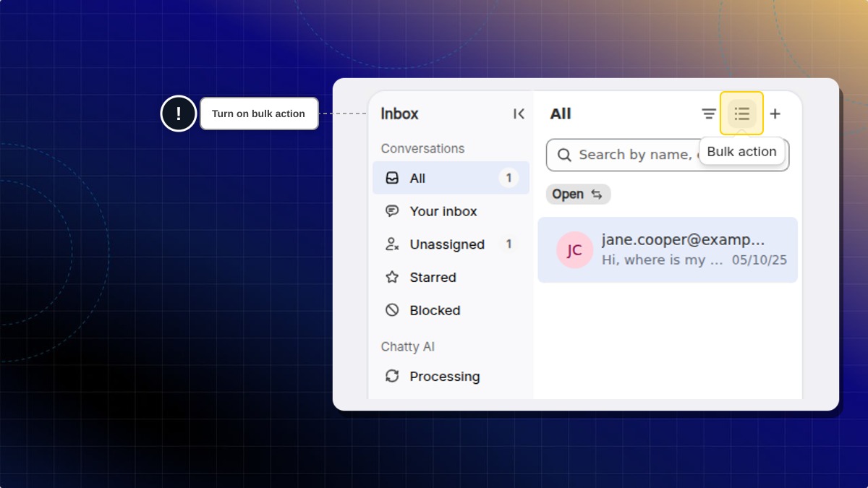This screenshot has height=488, width=868.
Task: Click the Starred star icon
Action: click(x=392, y=277)
